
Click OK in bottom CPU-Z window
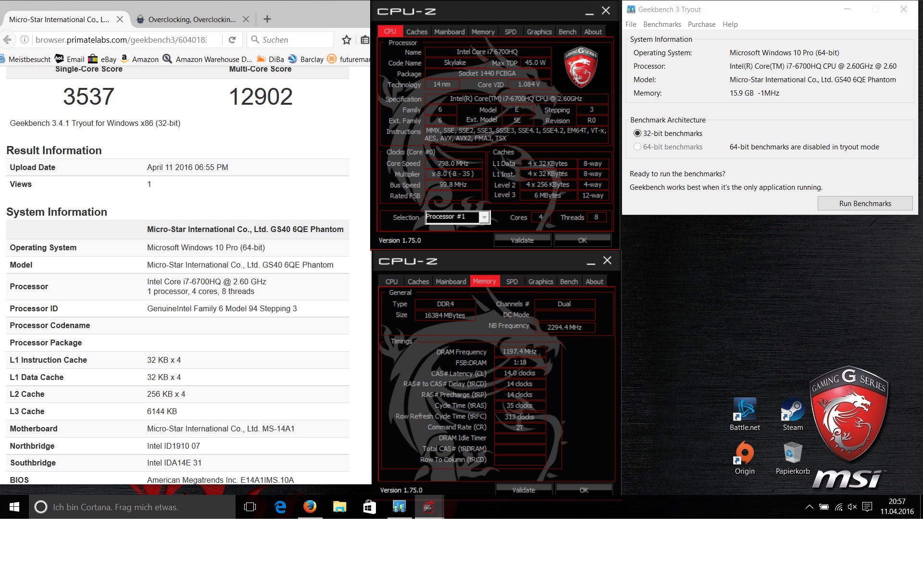click(x=584, y=490)
